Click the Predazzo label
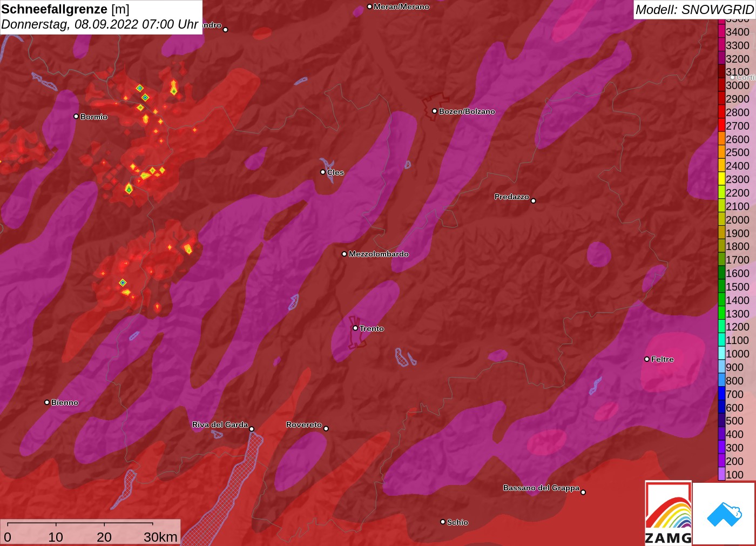Screen dimensions: 756x546 (512, 197)
